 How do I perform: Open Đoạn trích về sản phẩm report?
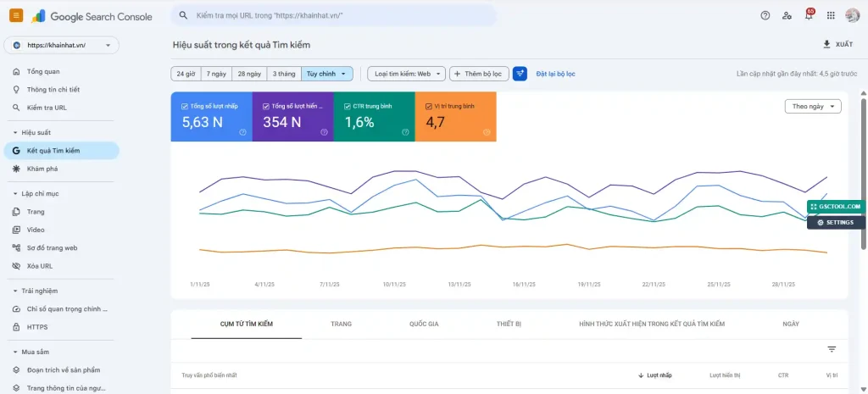(x=61, y=369)
